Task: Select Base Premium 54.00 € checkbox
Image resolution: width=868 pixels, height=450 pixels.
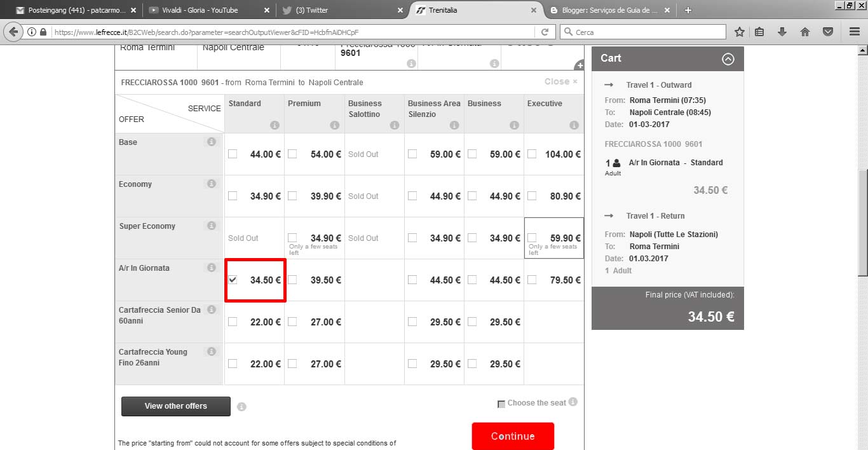Action: click(292, 154)
